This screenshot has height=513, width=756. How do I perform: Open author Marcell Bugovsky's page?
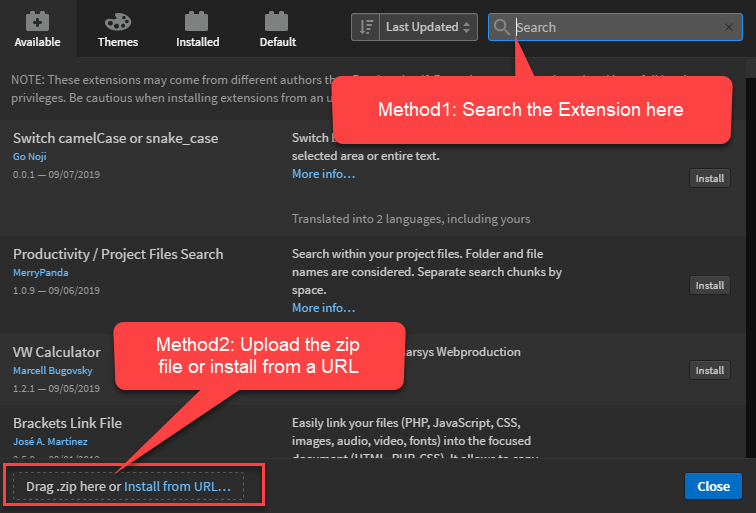(53, 371)
